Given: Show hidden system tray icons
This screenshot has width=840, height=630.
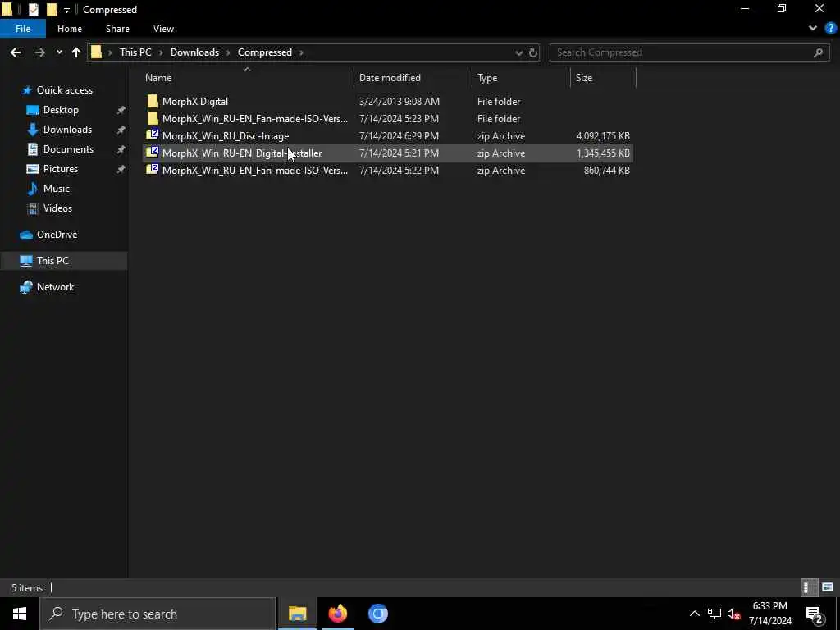Looking at the screenshot, I should tap(694, 614).
